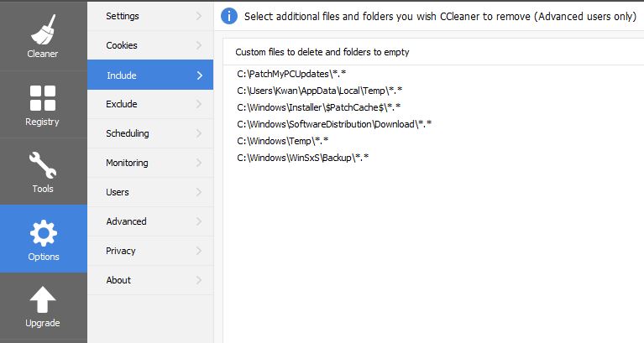This screenshot has width=644, height=343.
Task: Open the About page
Action: 118,280
